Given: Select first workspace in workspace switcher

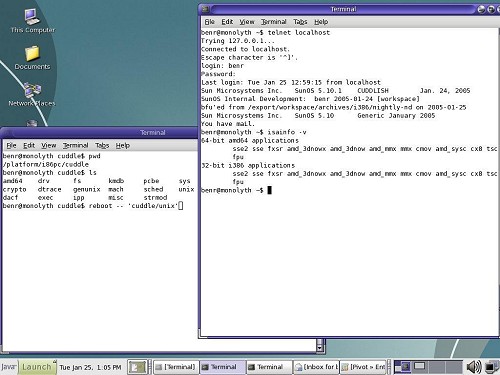Looking at the screenshot, I should (403, 367).
